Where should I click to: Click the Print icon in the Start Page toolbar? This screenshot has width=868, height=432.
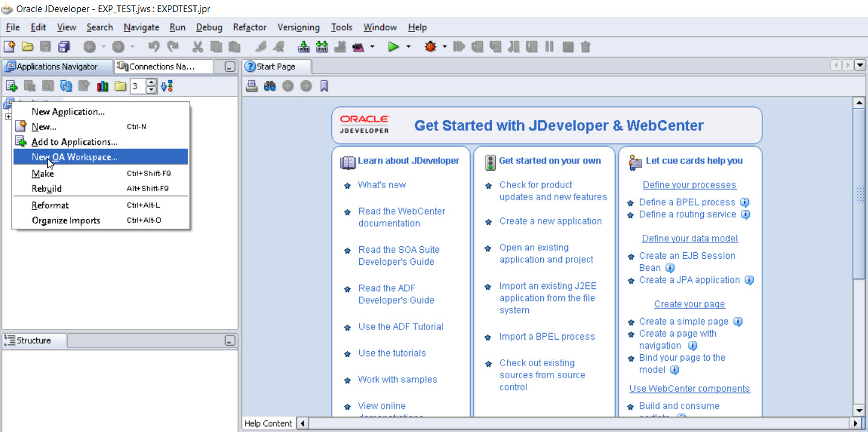coord(252,85)
